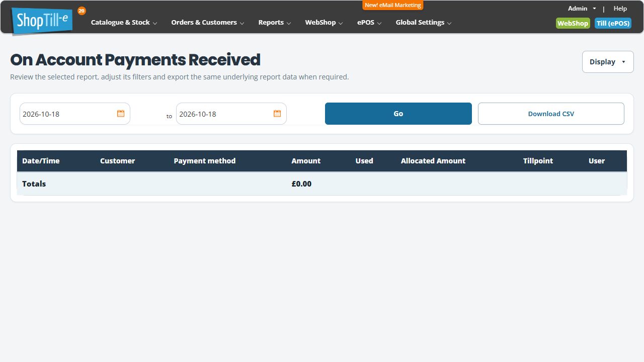Screen dimensions: 644x362
Task: Click the On Account Payments Received heading
Action: point(135,60)
